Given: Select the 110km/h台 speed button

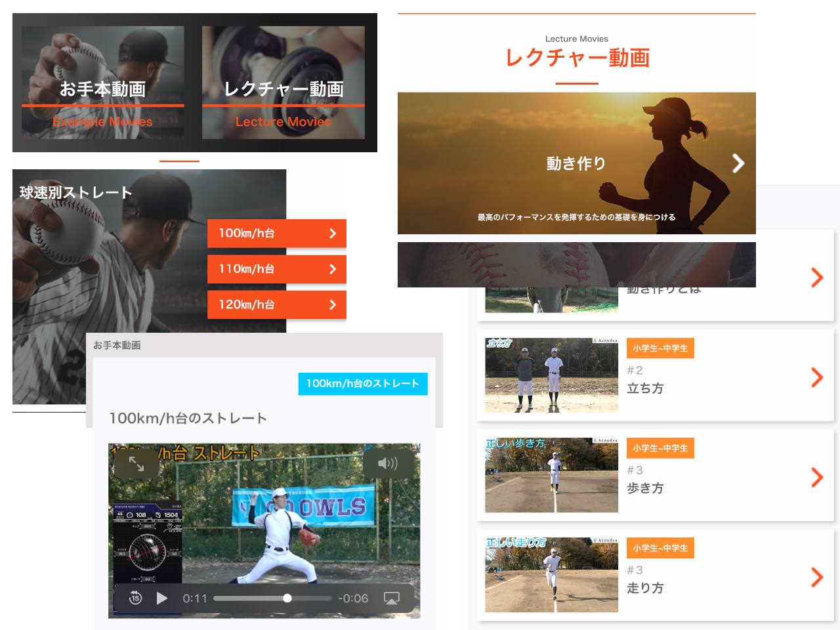Looking at the screenshot, I should click(276, 269).
